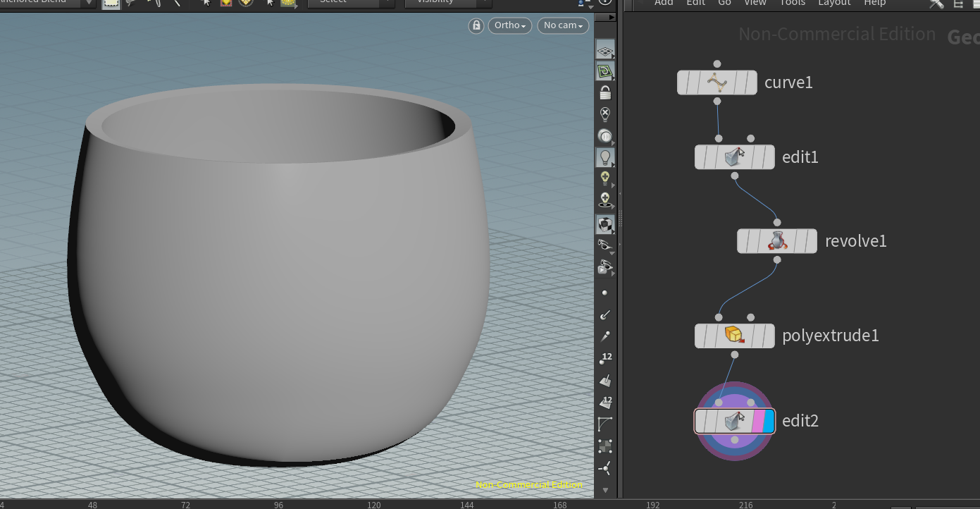
Task: Click the edit1 node icon
Action: 734,157
